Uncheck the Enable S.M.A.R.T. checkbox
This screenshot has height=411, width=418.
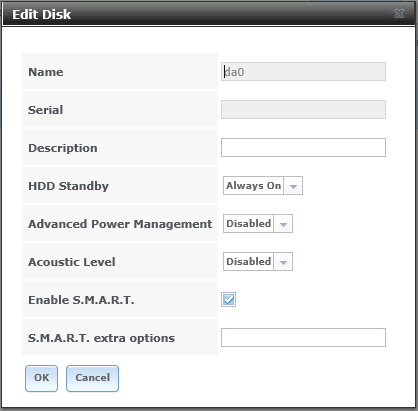229,299
